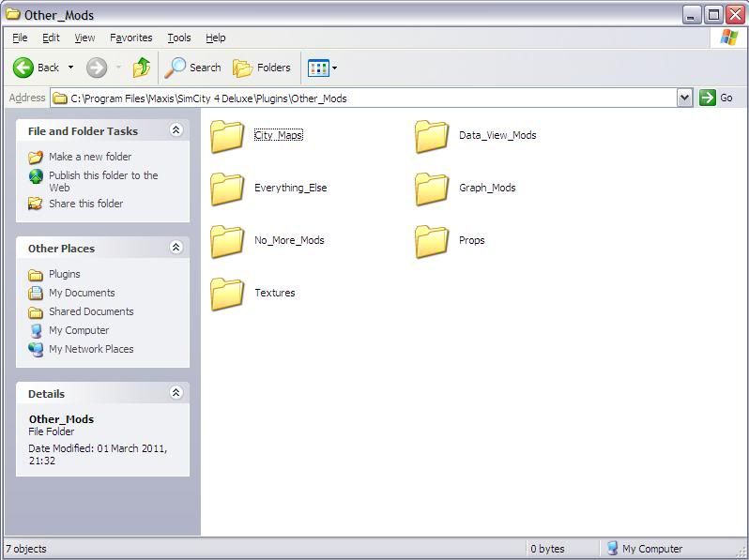Click the 7 objects status bar text
The image size is (749, 560).
pyautogui.click(x=26, y=549)
